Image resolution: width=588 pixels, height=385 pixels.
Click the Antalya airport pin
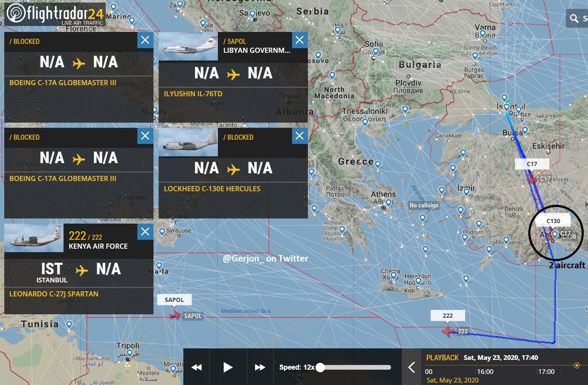[x=555, y=235]
